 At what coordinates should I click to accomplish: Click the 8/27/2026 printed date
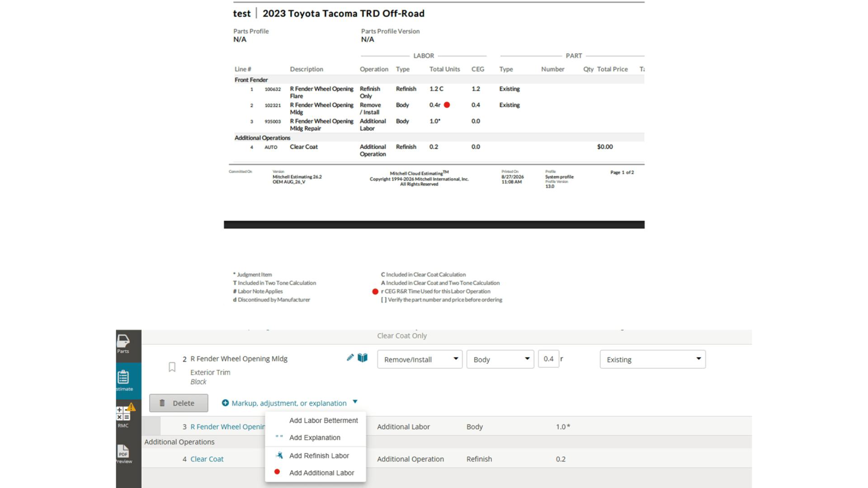click(x=513, y=177)
